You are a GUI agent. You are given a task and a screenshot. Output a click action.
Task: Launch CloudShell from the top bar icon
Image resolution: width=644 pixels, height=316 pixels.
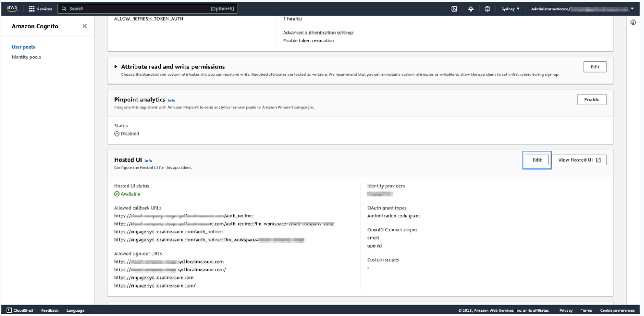point(454,9)
